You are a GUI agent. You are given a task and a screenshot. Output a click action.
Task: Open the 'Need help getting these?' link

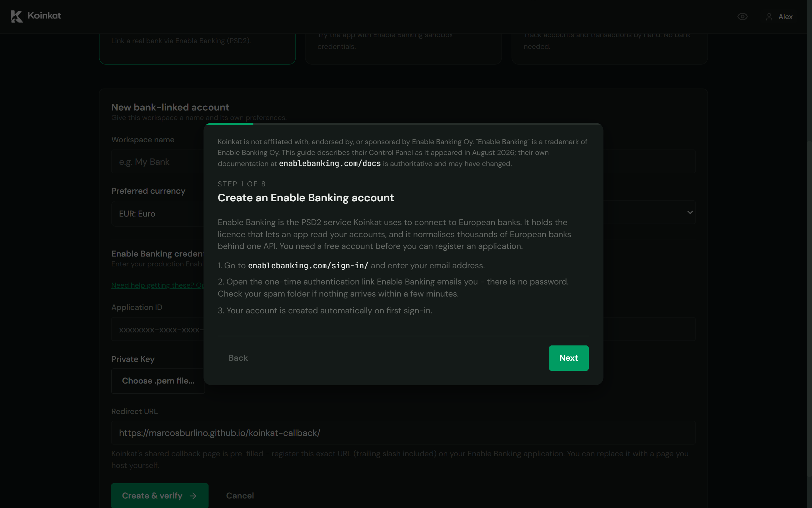pos(158,285)
